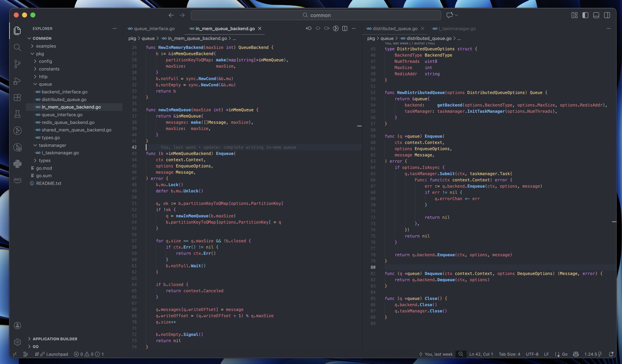Expand the config folder
The width and height of the screenshot is (622, 364).
coord(45,61)
